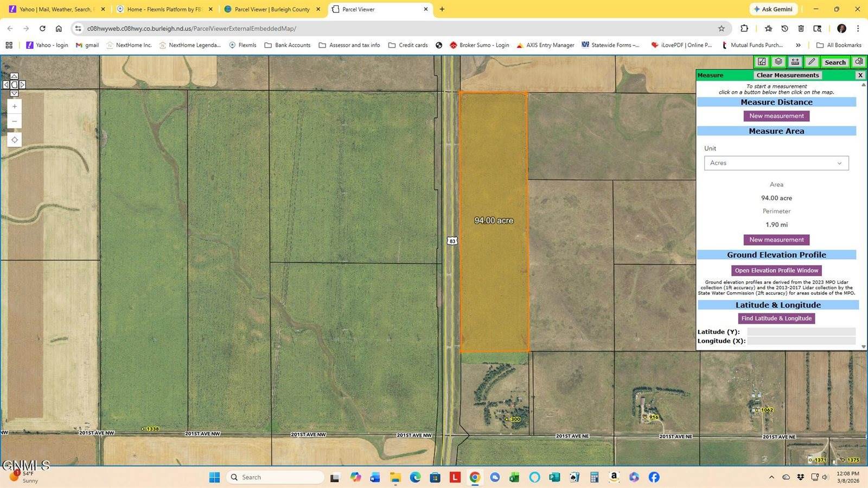The width and height of the screenshot is (868, 488).
Task: Select the Layers icon in the map toolbar
Action: (x=778, y=62)
